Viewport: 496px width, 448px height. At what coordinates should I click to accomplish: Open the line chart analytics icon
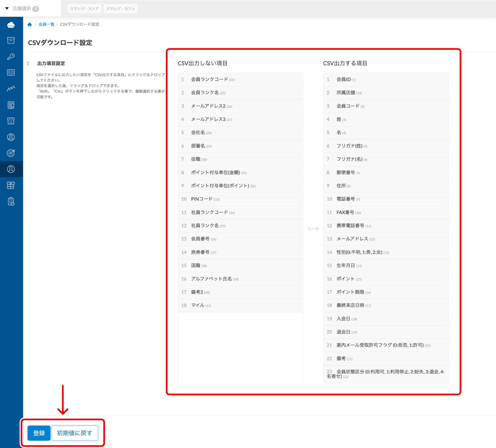coord(11,89)
